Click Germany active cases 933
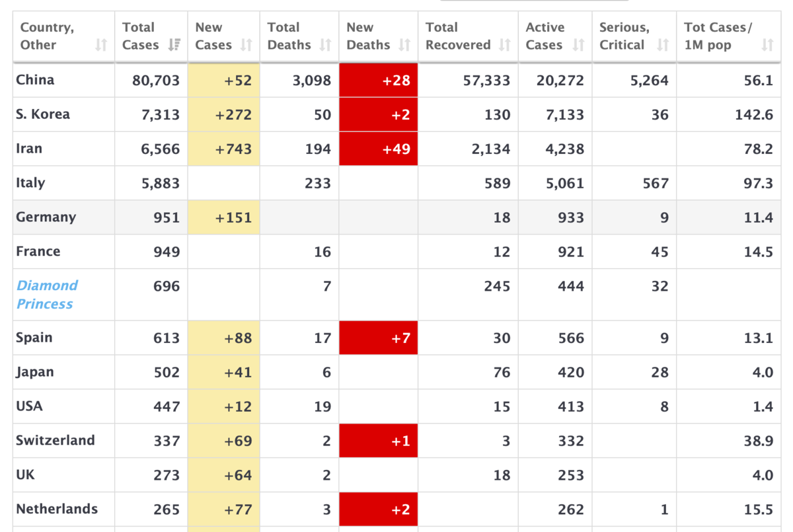793x532 pixels. (571, 218)
